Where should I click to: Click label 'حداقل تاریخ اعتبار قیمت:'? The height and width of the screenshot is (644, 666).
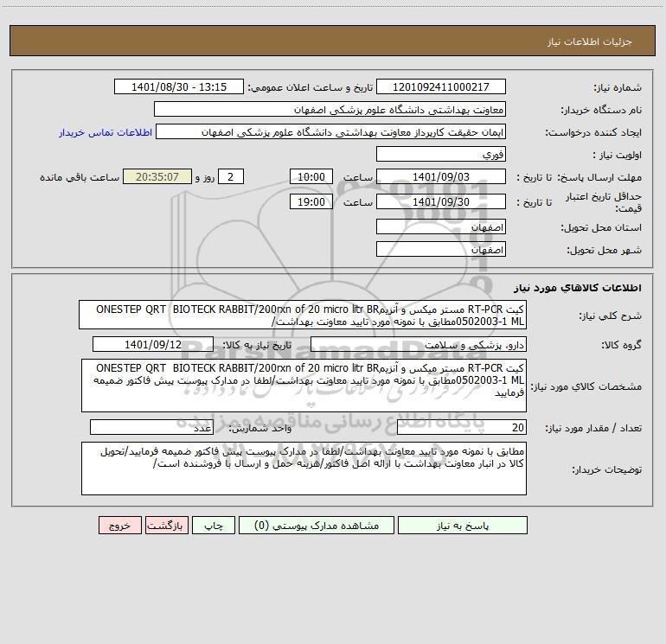point(603,202)
